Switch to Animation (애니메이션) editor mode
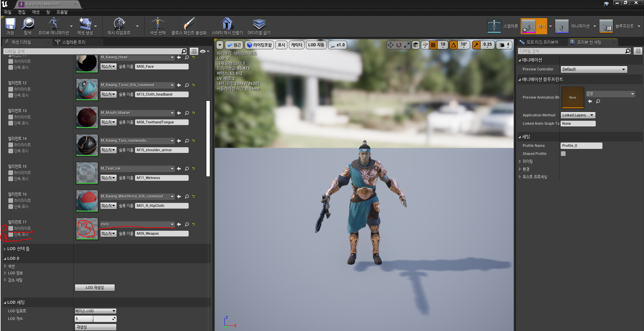 [x=572, y=26]
